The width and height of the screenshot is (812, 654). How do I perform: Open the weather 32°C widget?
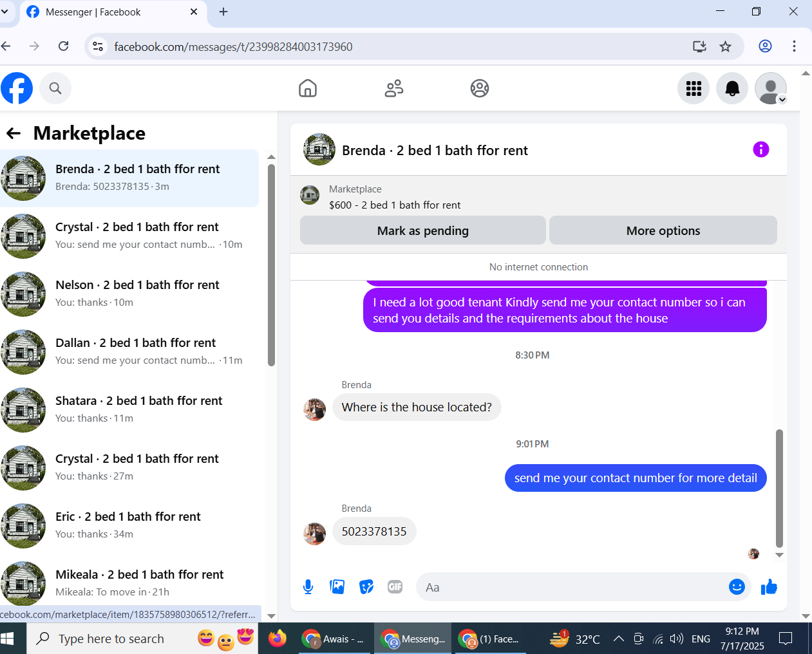tap(575, 639)
